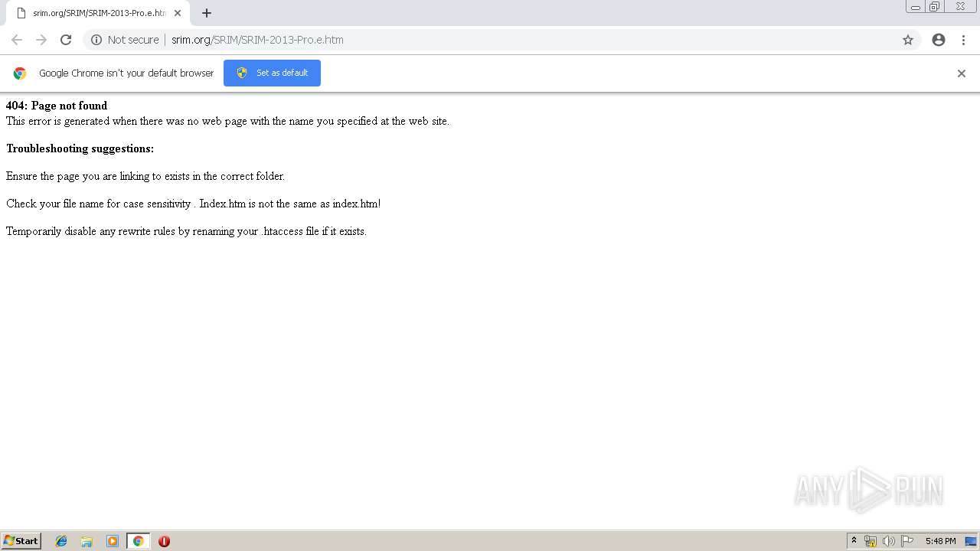Open the Chrome profile menu
The width and height of the screenshot is (980, 551).
click(939, 40)
